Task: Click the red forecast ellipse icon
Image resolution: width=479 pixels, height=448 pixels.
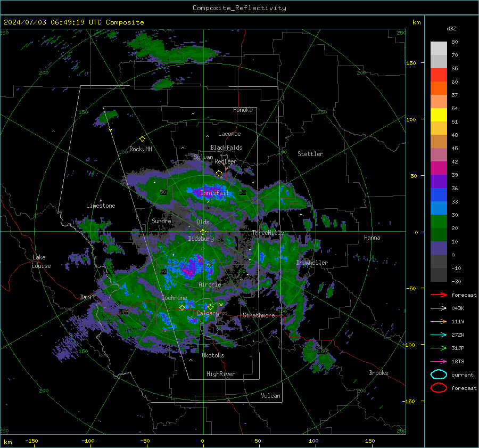Action: pyautogui.click(x=439, y=388)
